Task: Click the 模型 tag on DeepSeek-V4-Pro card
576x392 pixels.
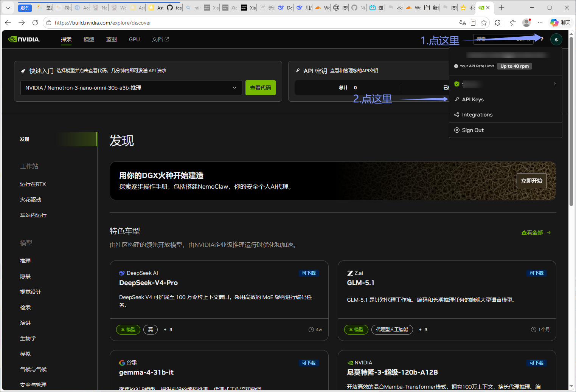Action: [128, 330]
